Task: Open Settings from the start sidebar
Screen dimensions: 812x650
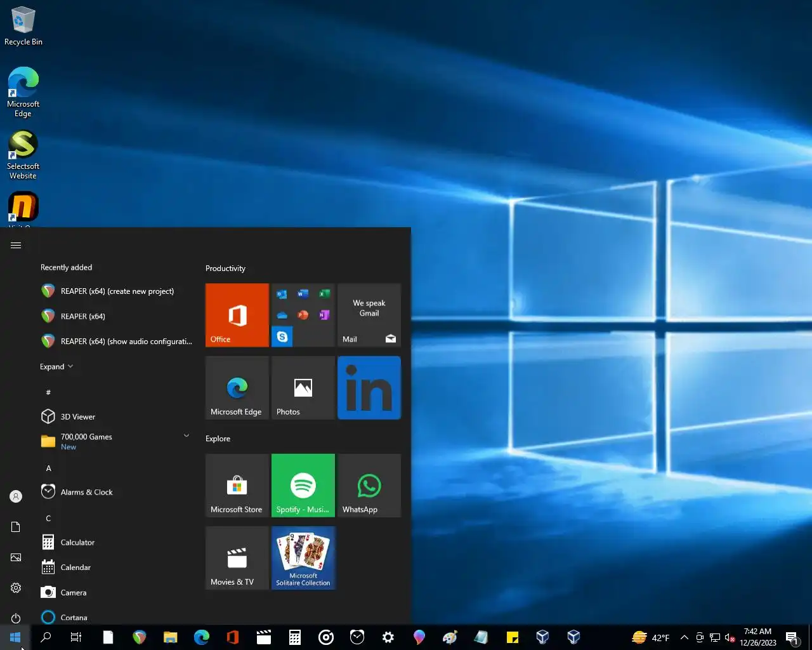Action: pos(16,588)
